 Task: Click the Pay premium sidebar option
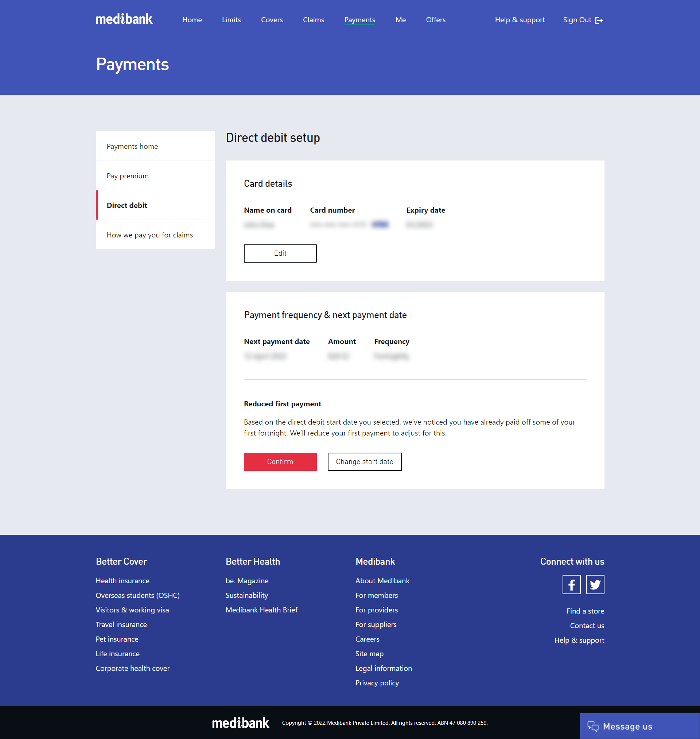coord(128,176)
